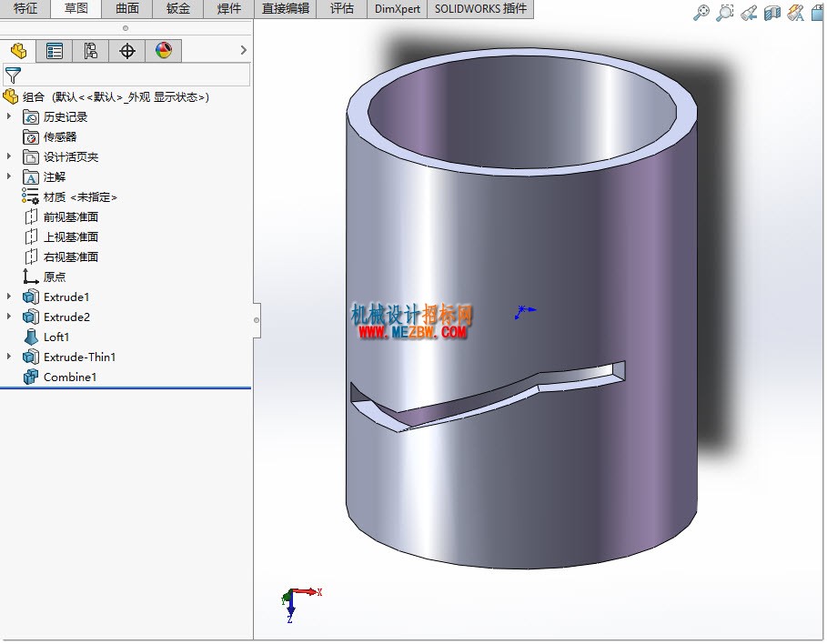Viewport: 827px width, 644px height.
Task: Expand the Extrude2 feature node
Action: (x=9, y=317)
